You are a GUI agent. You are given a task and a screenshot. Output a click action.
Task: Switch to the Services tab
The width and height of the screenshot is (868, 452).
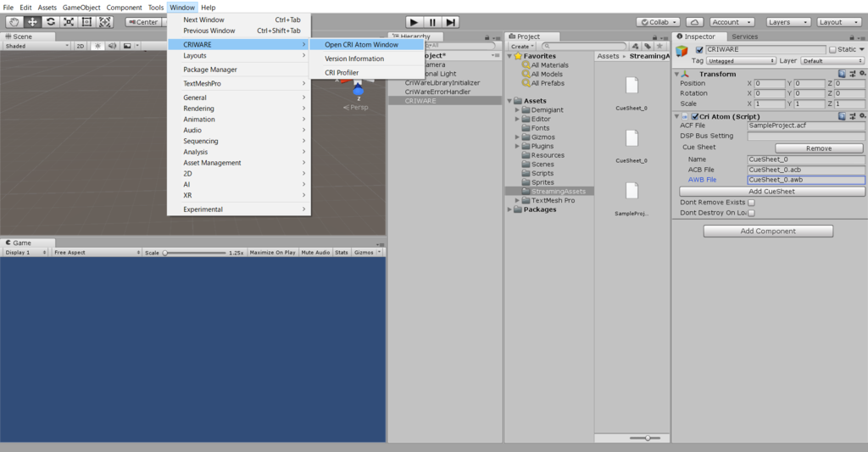click(x=744, y=36)
